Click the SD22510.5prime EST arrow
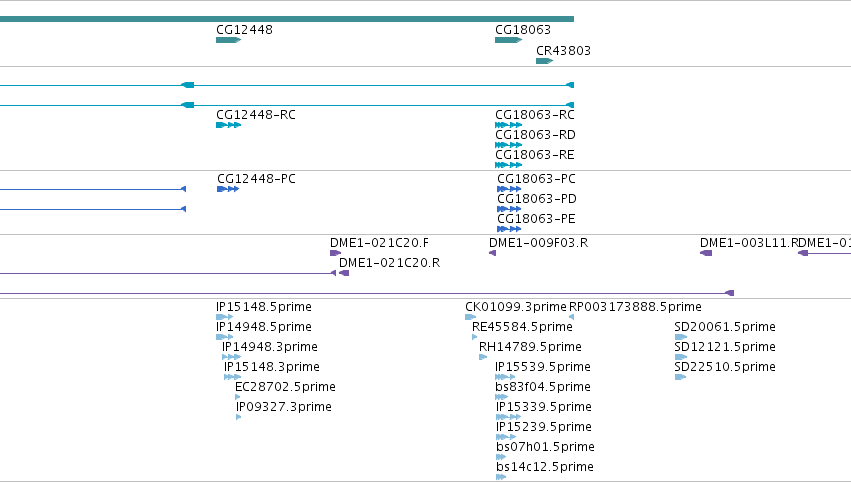Screen dimensions: 851x482 (x=681, y=377)
